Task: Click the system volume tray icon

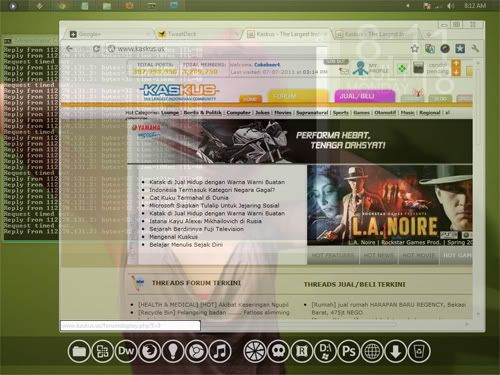Action: [450, 6]
